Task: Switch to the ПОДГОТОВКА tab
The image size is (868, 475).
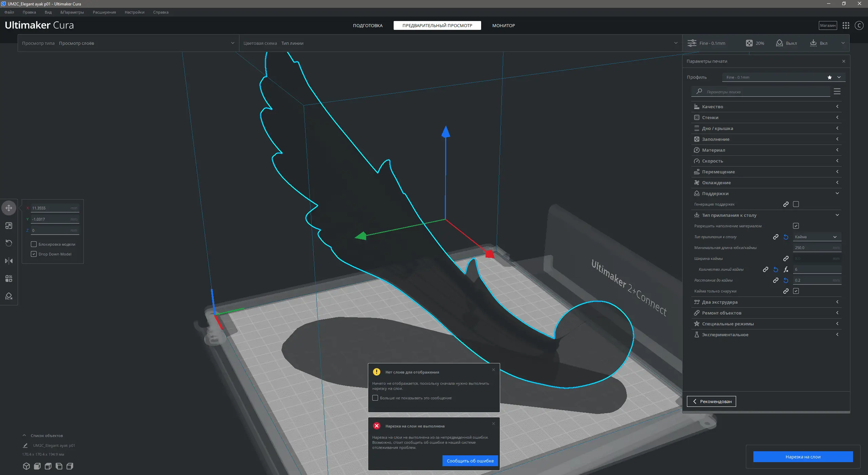Action: point(368,25)
